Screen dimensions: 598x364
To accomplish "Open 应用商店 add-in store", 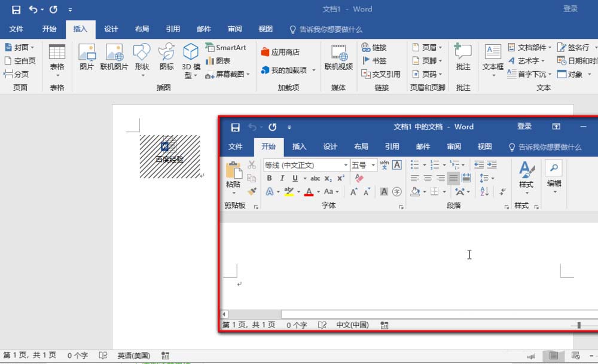I will click(x=280, y=52).
